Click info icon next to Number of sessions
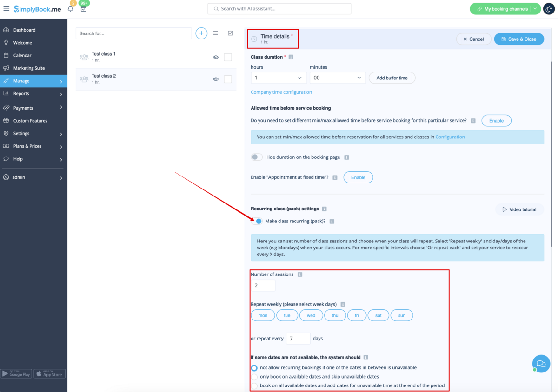The width and height of the screenshot is (558, 392). [x=300, y=274]
